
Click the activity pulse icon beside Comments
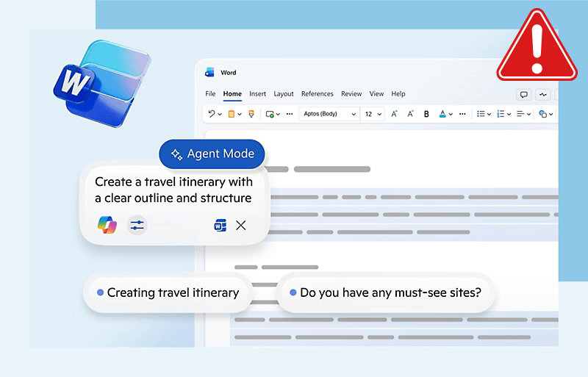coord(543,95)
